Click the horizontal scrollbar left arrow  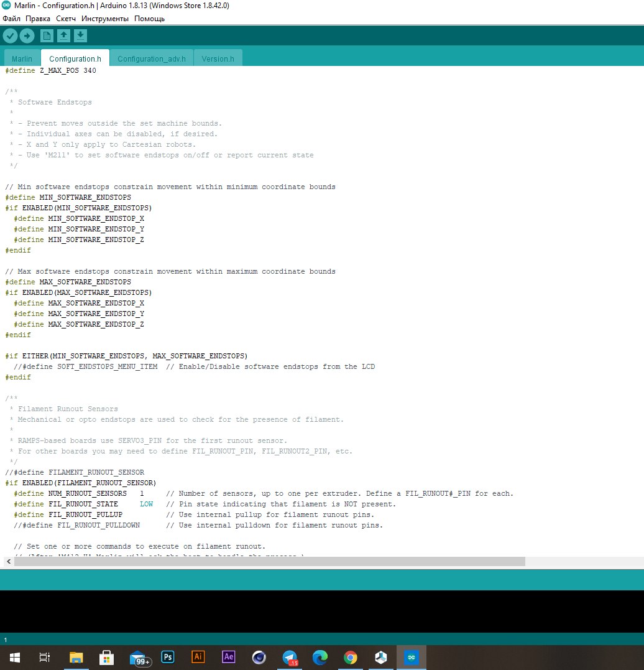tap(9, 562)
